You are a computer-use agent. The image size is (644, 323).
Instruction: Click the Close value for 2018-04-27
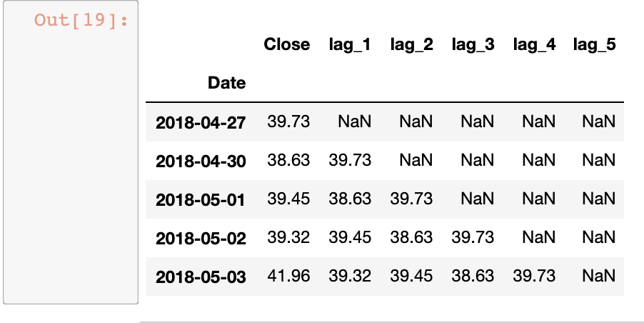(x=288, y=121)
